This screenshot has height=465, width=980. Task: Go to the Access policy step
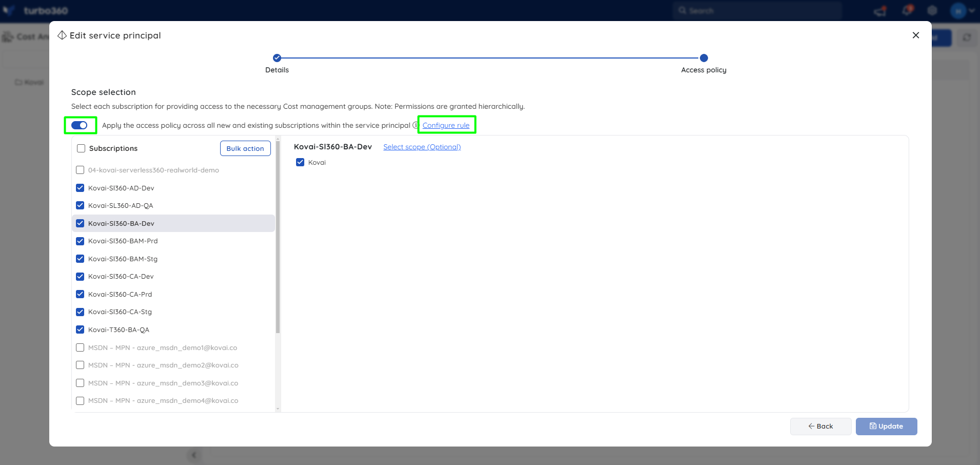[x=704, y=58]
